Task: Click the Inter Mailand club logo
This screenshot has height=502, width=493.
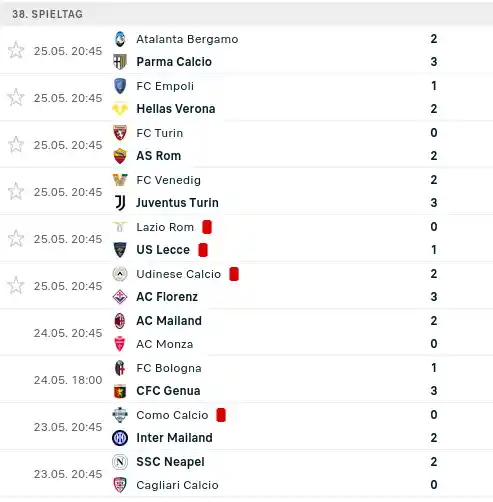Action: click(120, 438)
